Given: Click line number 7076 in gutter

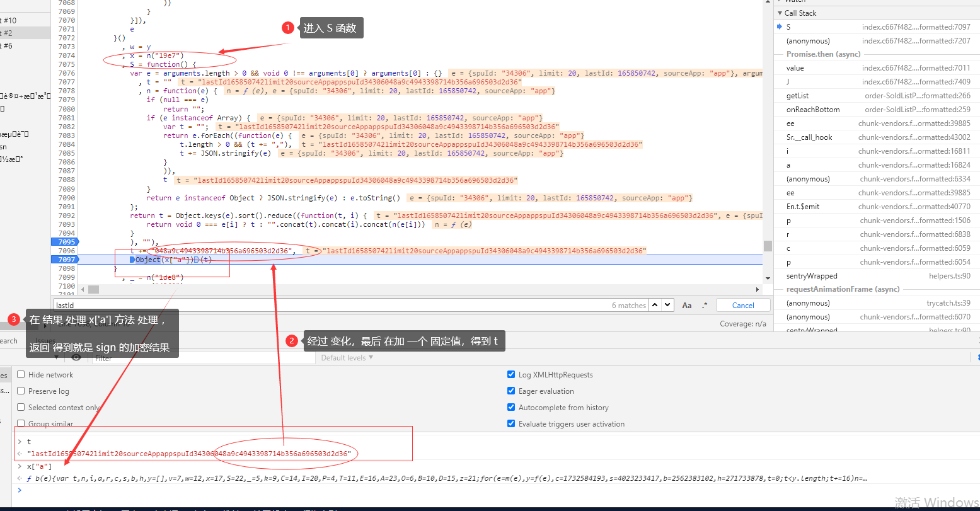Looking at the screenshot, I should coord(66,73).
